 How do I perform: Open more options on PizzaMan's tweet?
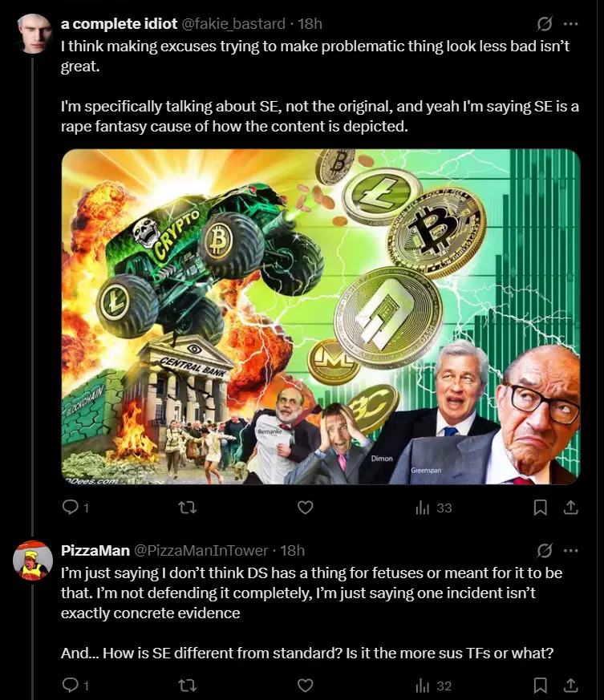[570, 550]
